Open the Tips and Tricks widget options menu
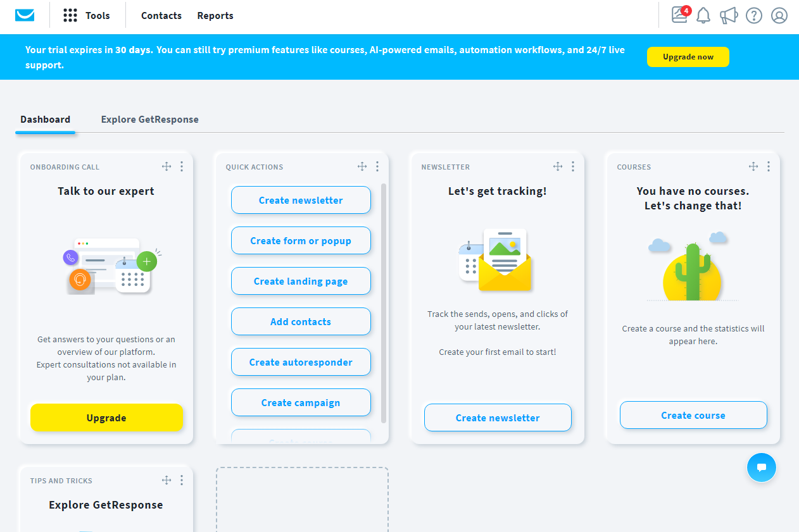The width and height of the screenshot is (799, 532). click(x=182, y=480)
